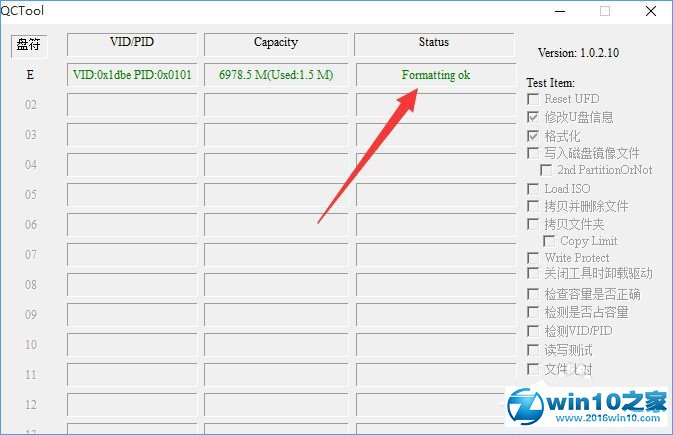Screen dimensions: 673x435
Task: Tick the 拷贝文件夹 checkbox
Action: coord(533,224)
